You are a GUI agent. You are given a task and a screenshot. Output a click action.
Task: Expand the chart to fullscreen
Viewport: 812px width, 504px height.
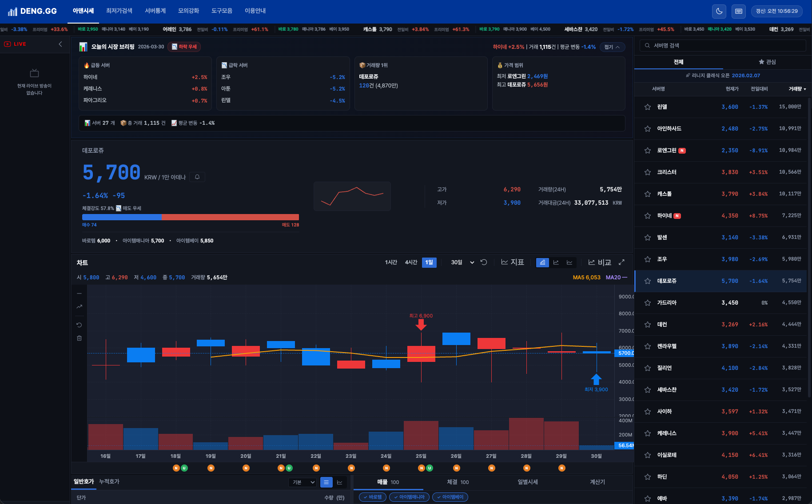pyautogui.click(x=621, y=262)
